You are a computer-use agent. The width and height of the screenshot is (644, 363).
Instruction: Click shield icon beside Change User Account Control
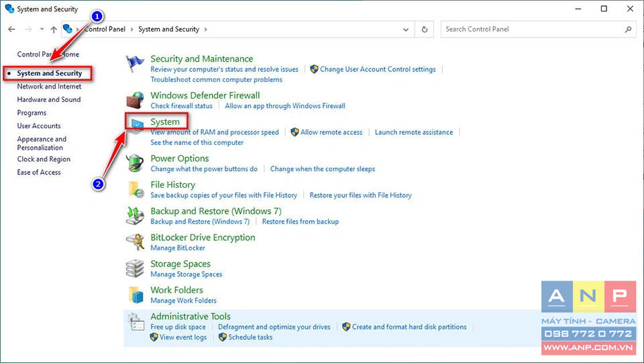point(314,69)
